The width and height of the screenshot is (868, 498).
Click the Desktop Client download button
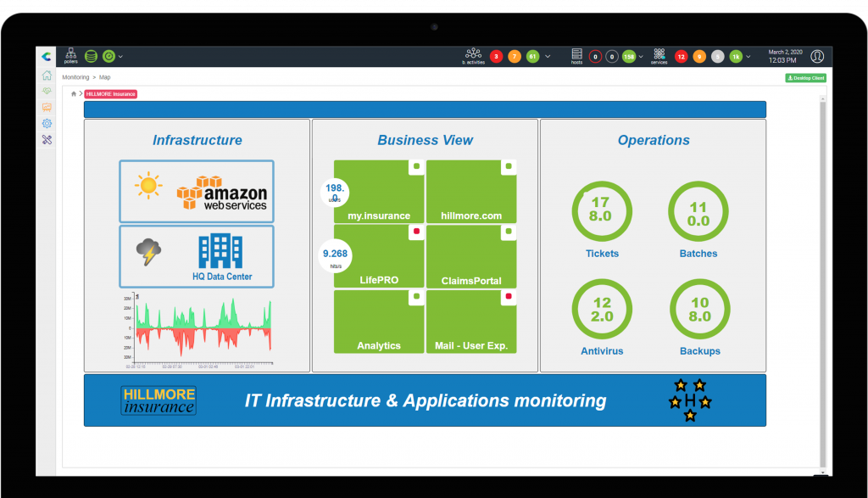coord(805,78)
